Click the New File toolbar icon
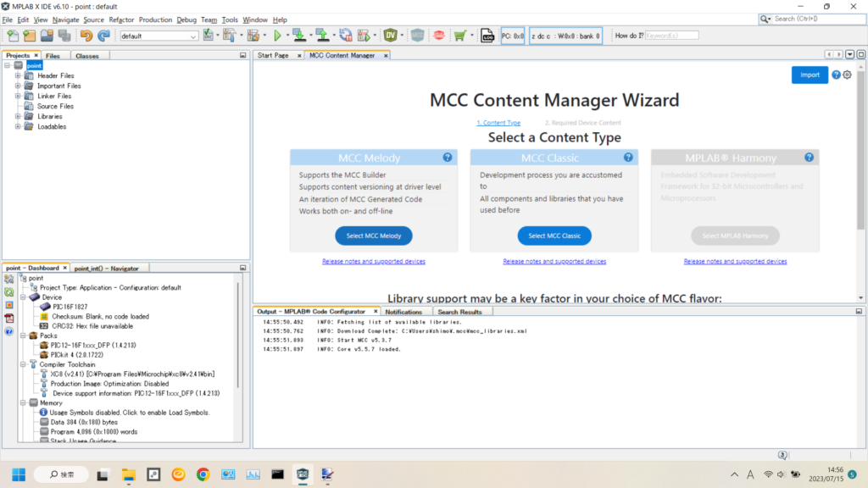This screenshot has width=868, height=488. click(13, 36)
